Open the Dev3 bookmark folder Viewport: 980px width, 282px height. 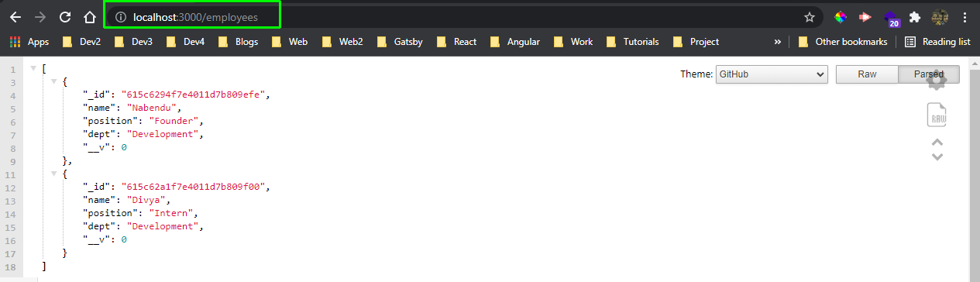pos(133,42)
